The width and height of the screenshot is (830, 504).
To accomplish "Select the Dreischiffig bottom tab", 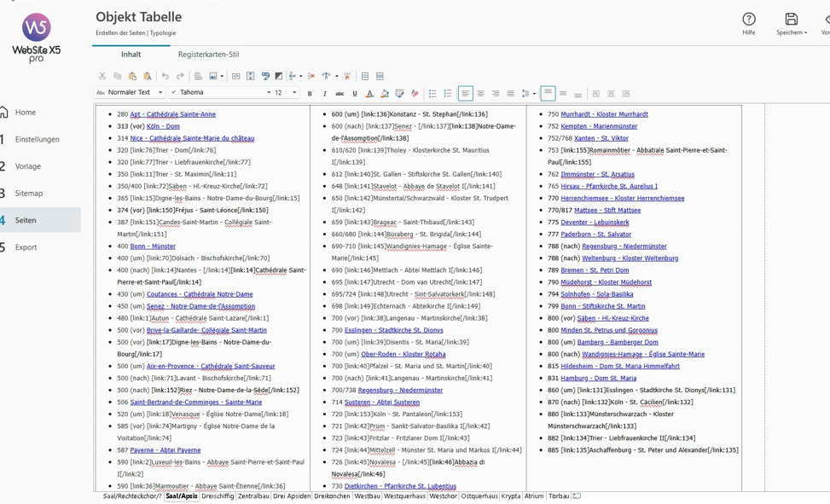I will point(218,496).
